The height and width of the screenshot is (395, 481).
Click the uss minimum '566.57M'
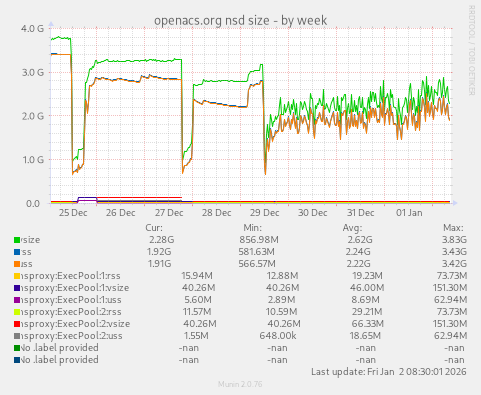click(257, 264)
